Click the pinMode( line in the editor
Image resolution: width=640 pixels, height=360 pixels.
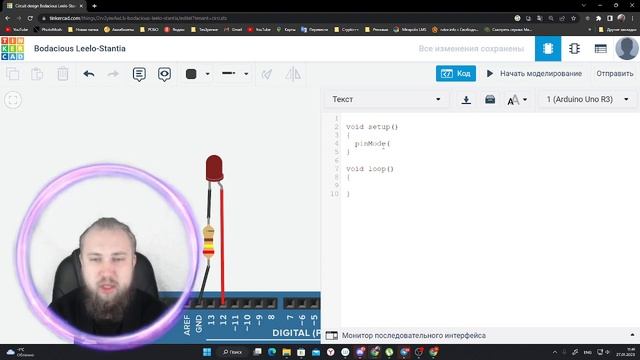point(372,144)
